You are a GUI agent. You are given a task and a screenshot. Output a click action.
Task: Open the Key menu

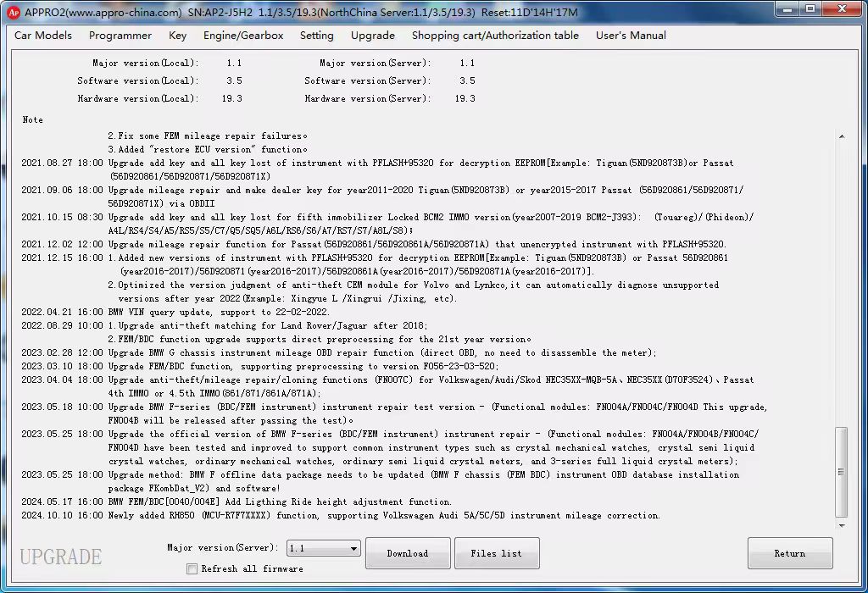[x=178, y=36]
